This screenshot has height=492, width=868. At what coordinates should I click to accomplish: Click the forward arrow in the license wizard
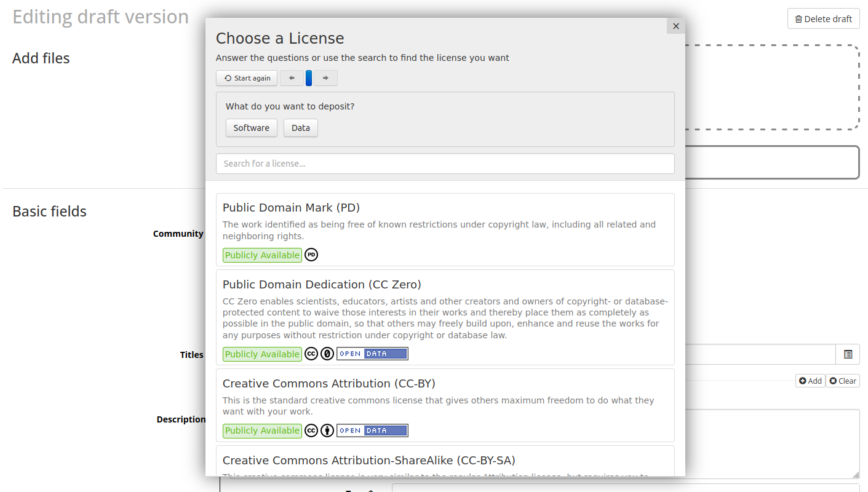(325, 78)
